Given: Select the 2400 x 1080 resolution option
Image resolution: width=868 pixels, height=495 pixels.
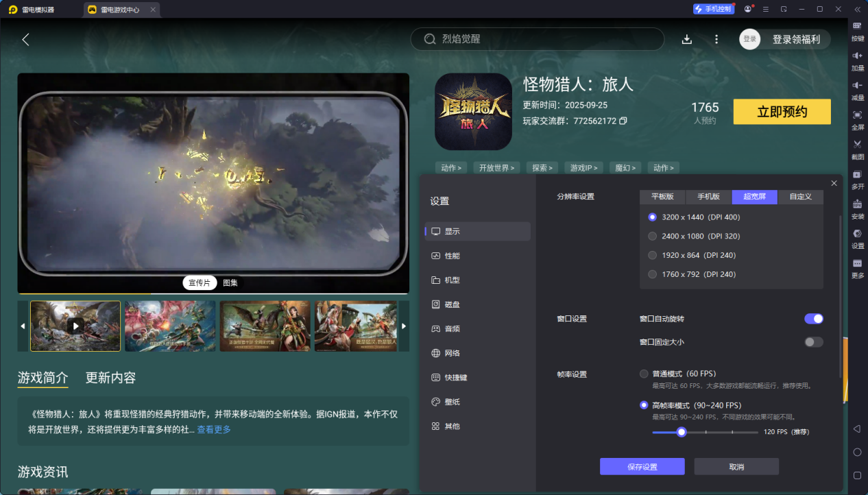Looking at the screenshot, I should (653, 236).
